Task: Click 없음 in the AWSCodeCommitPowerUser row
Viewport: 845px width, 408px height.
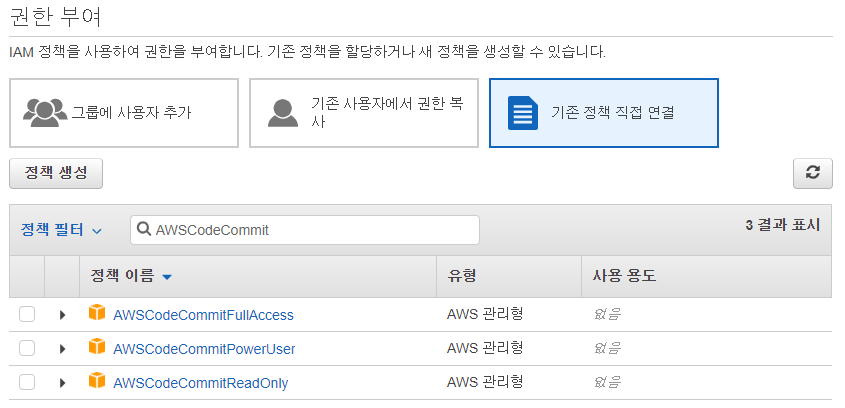Action: (x=607, y=349)
